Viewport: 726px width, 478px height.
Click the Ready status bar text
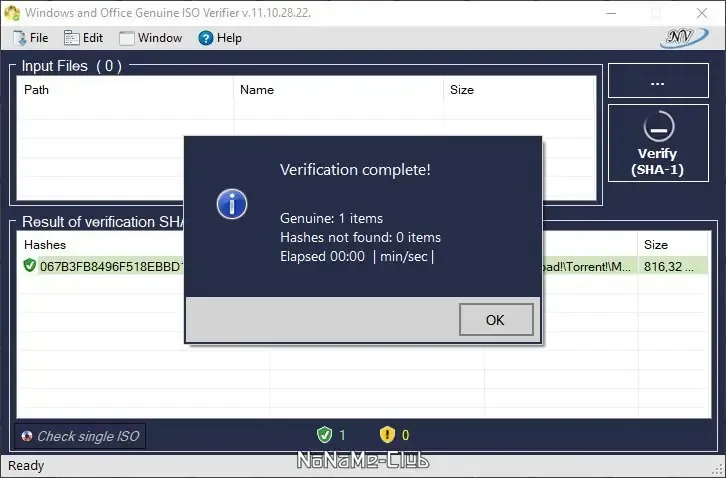[x=26, y=465]
